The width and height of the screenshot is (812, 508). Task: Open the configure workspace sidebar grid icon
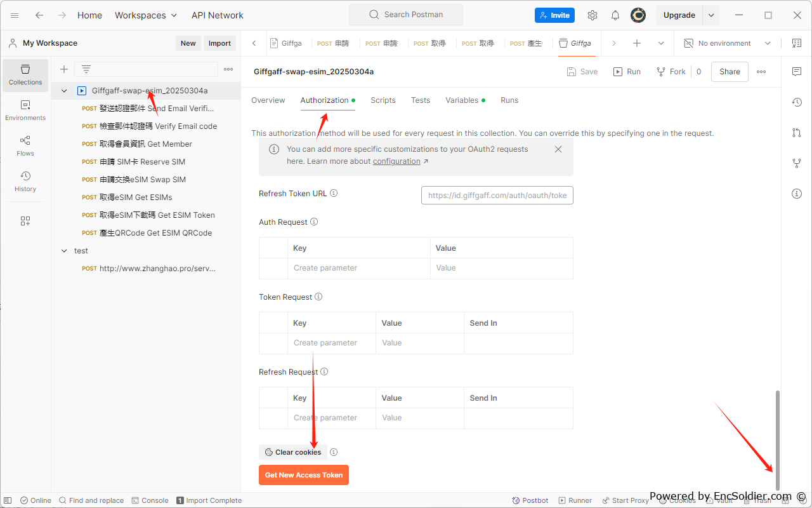point(25,221)
